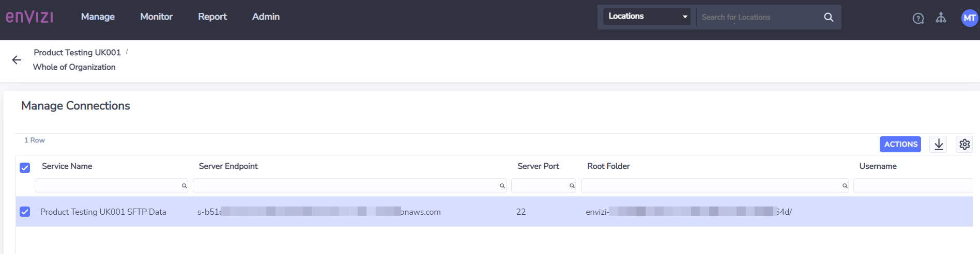Viewport: 980px width, 254px height.
Task: Go back using the left arrow
Action: tap(17, 60)
